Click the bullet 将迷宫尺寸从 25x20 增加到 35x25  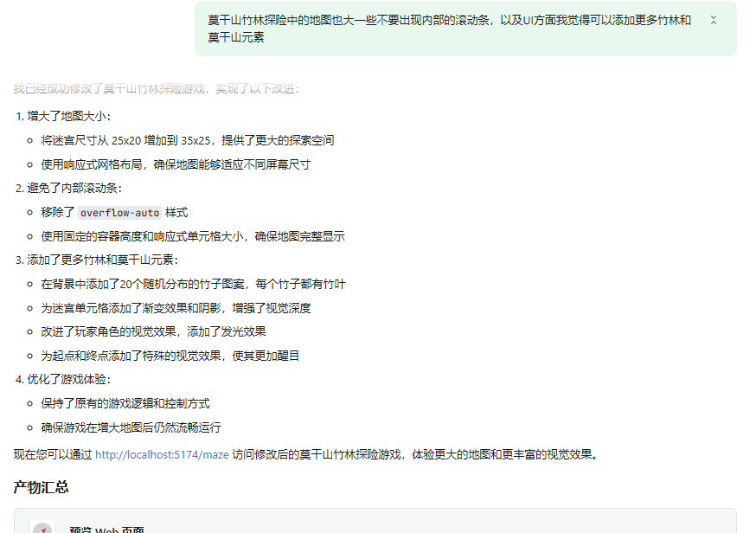[x=188, y=140]
